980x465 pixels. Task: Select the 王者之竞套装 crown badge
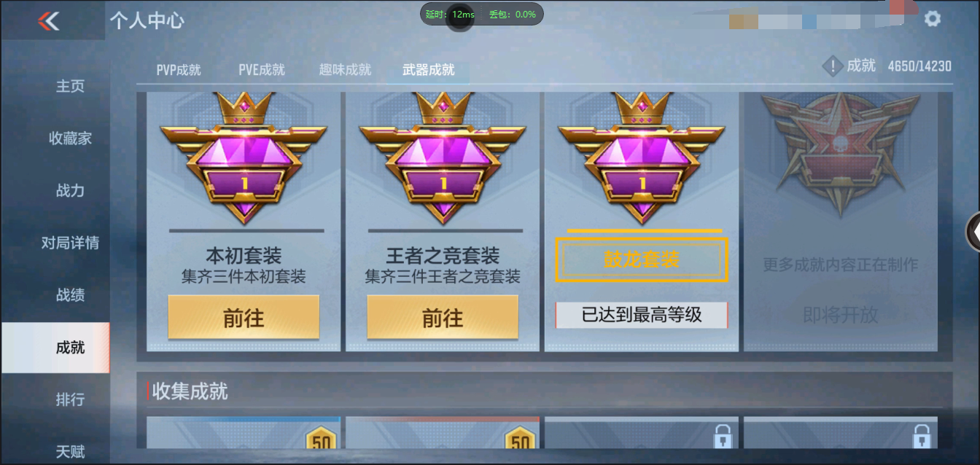[443, 157]
